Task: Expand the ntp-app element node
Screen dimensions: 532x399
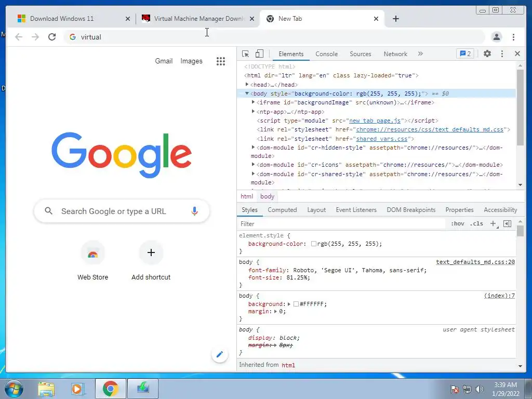Action: [x=253, y=111]
